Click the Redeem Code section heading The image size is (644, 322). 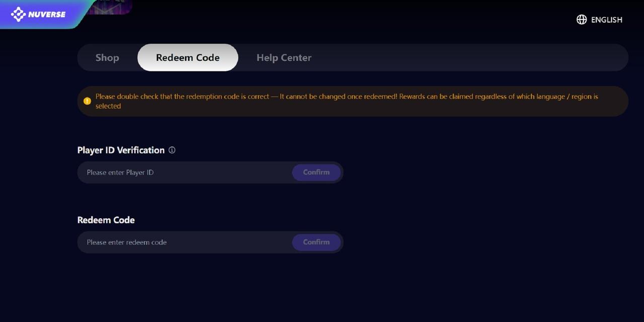click(106, 220)
